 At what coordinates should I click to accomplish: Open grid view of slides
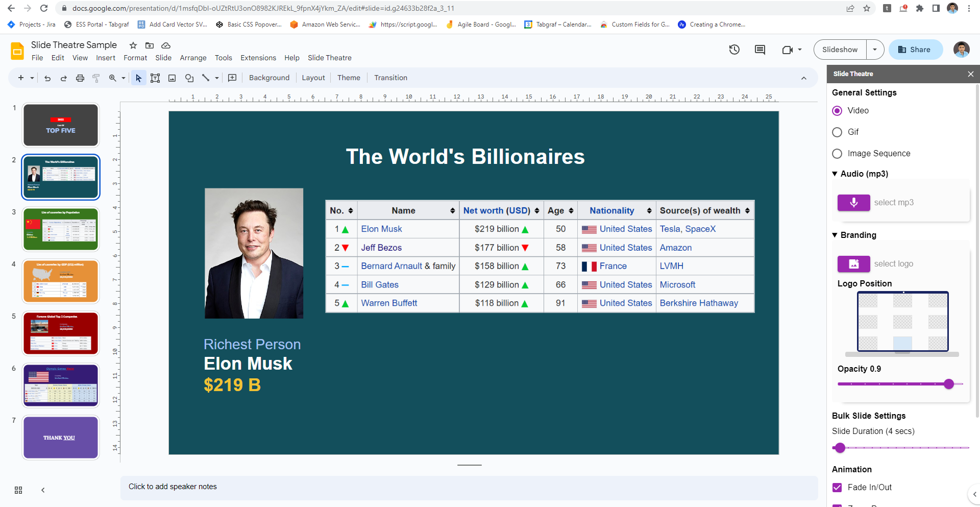pyautogui.click(x=18, y=490)
